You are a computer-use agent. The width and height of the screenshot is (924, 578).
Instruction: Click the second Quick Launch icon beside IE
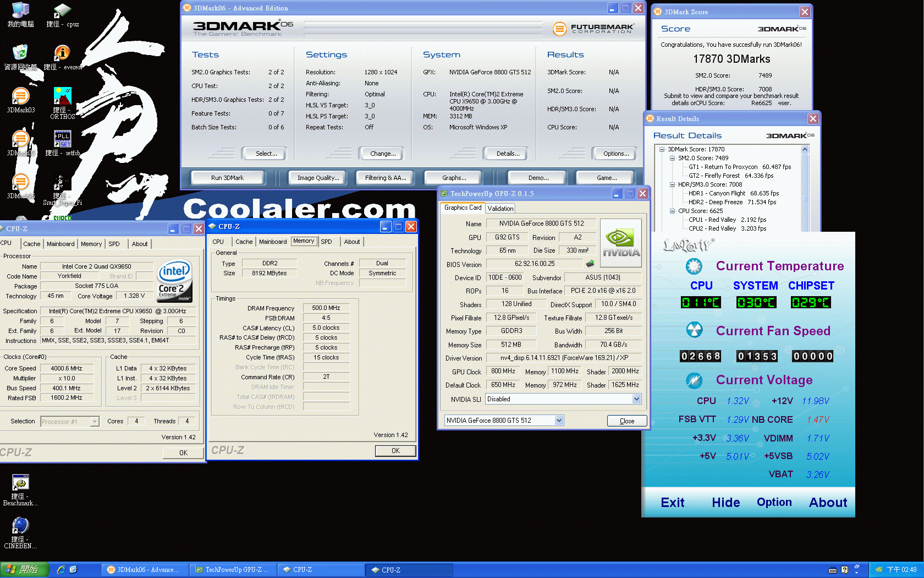[x=74, y=570]
